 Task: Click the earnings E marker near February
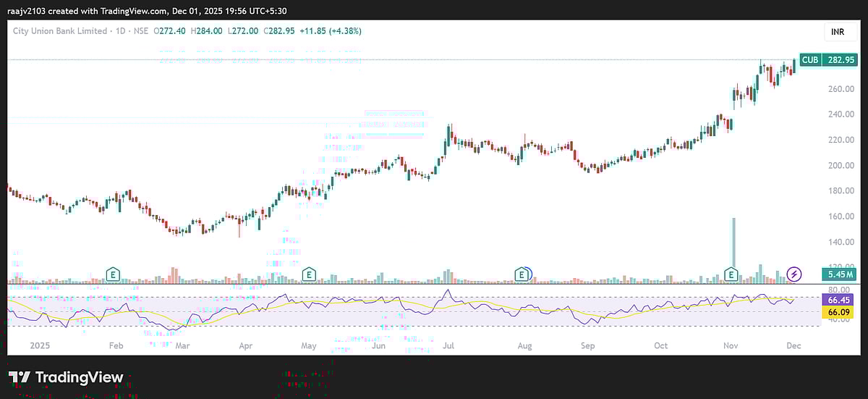[112, 274]
